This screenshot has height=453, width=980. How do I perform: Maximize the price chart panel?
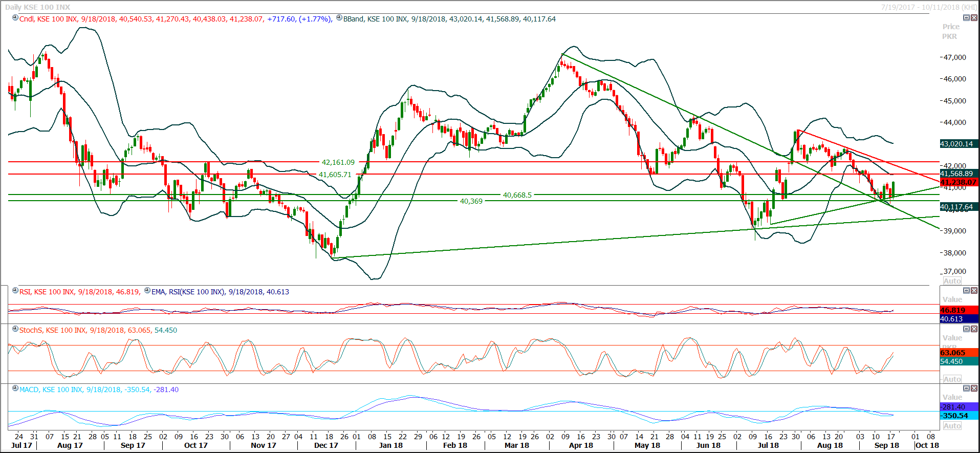(966, 18)
